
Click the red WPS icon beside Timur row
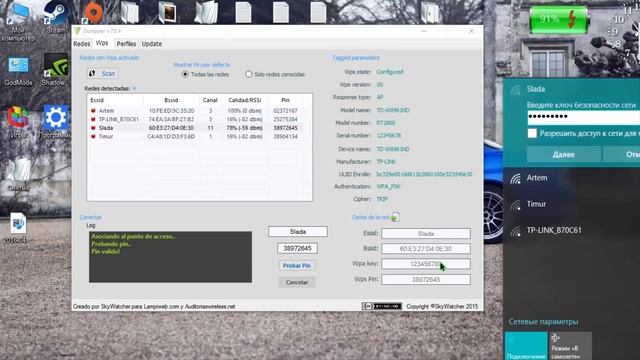pos(93,136)
